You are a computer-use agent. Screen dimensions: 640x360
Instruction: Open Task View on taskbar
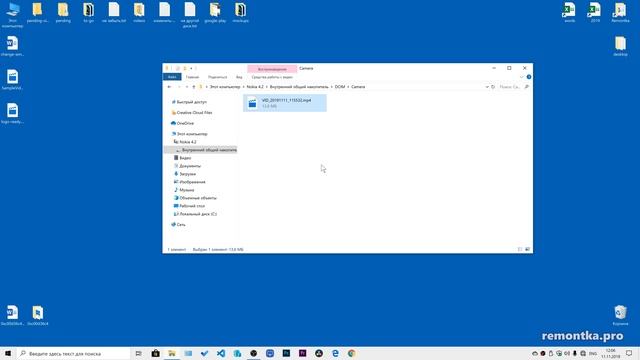[x=139, y=353]
